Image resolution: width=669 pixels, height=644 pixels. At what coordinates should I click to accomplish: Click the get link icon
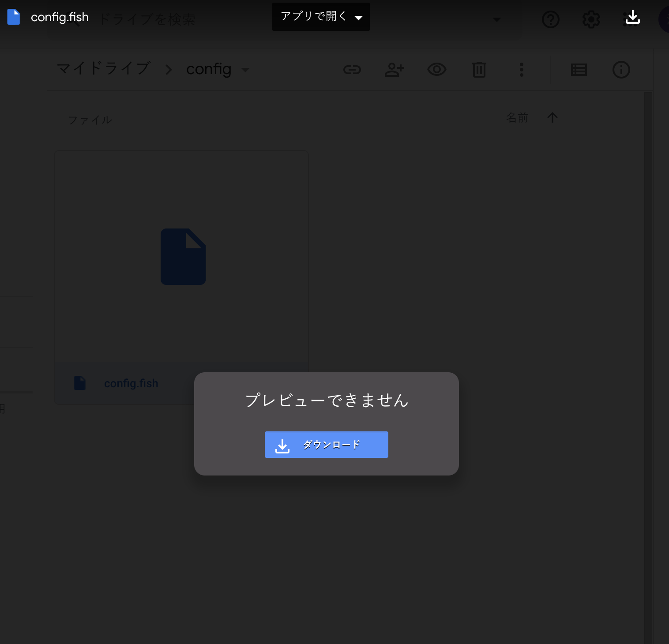352,70
